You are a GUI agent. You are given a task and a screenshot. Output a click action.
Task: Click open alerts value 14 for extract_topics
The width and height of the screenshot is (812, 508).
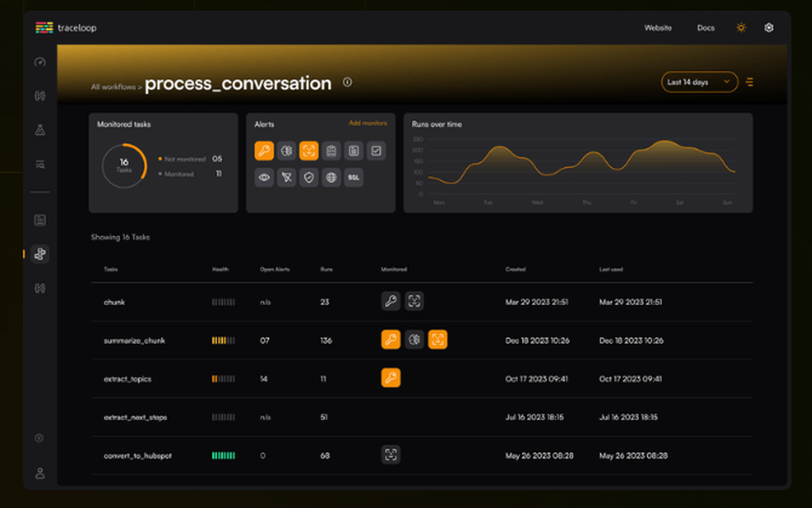[264, 379]
